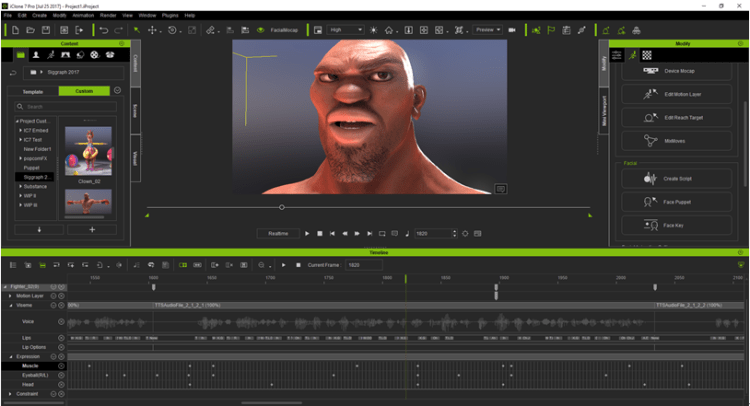Play the animation in viewport controls
Screen dimensions: 750x406
(307, 234)
